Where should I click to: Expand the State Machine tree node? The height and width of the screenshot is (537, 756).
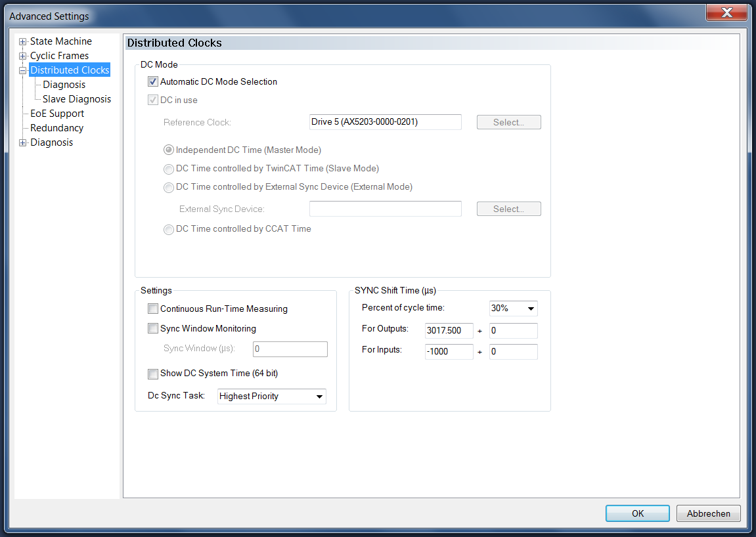coord(23,41)
